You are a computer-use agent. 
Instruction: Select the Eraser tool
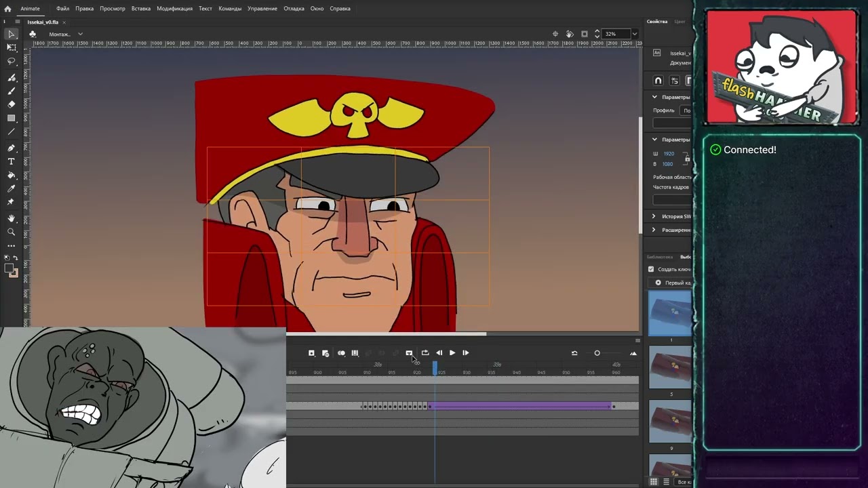coord(11,104)
